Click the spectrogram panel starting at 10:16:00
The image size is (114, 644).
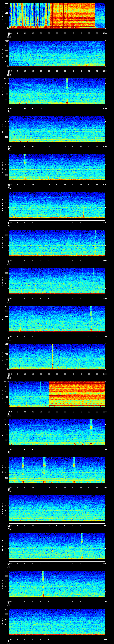coord(57,91)
